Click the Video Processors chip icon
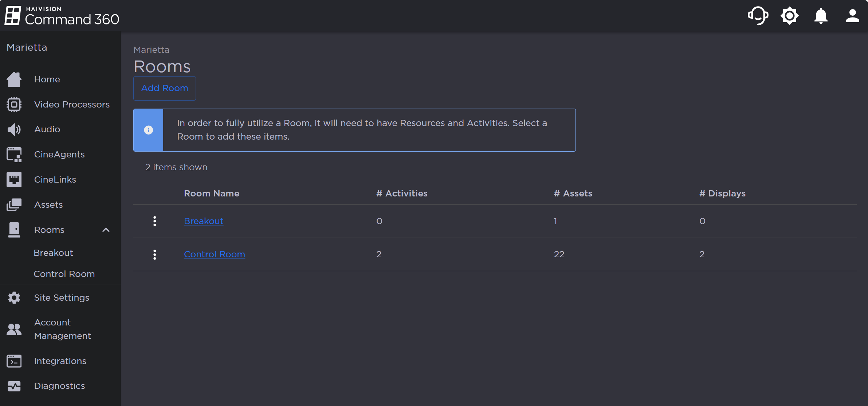 (x=14, y=105)
